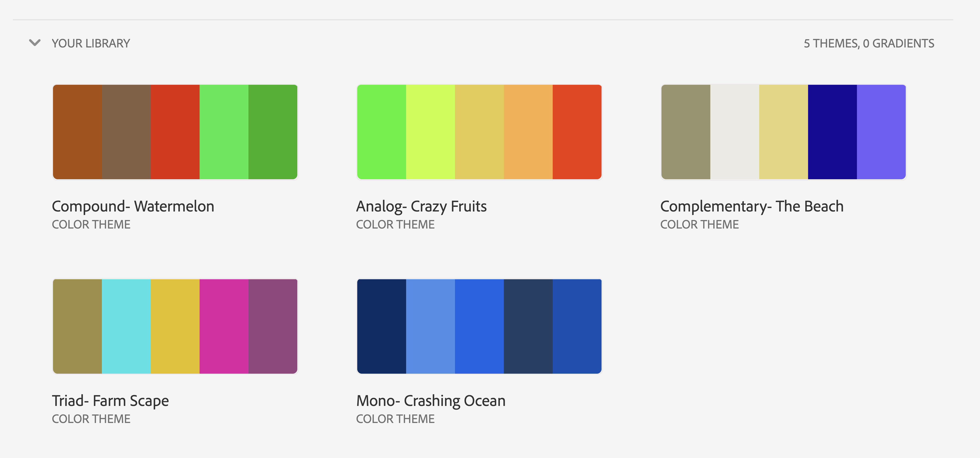
Task: Click the YOUR LIBRARY heading
Action: [91, 43]
